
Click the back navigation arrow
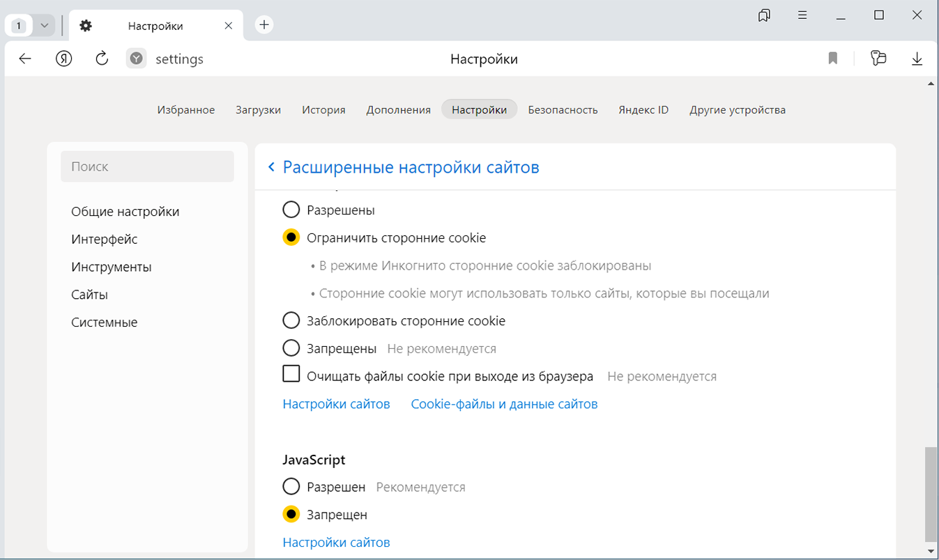(x=25, y=59)
